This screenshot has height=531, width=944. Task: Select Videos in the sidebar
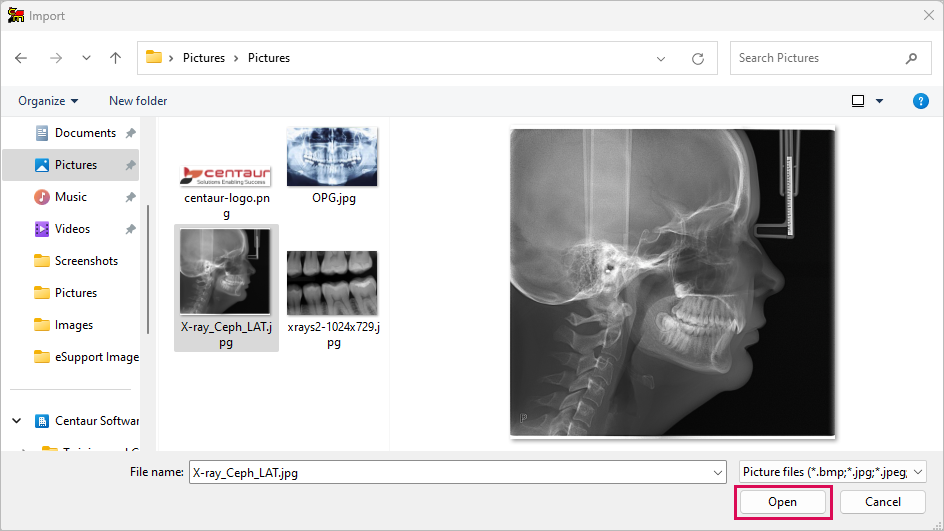tap(72, 229)
